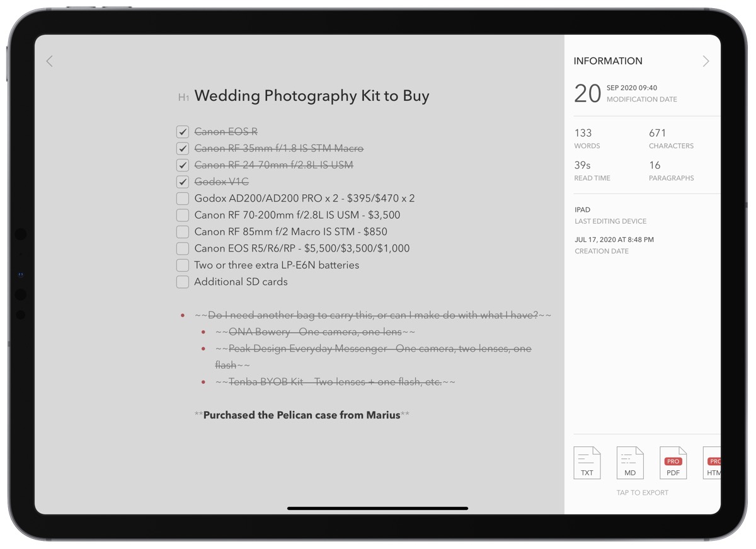Export the note as MD
The height and width of the screenshot is (549, 756).
(630, 463)
